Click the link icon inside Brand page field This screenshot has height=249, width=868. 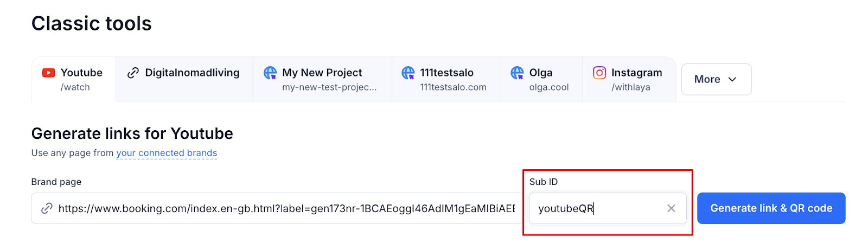click(x=47, y=208)
